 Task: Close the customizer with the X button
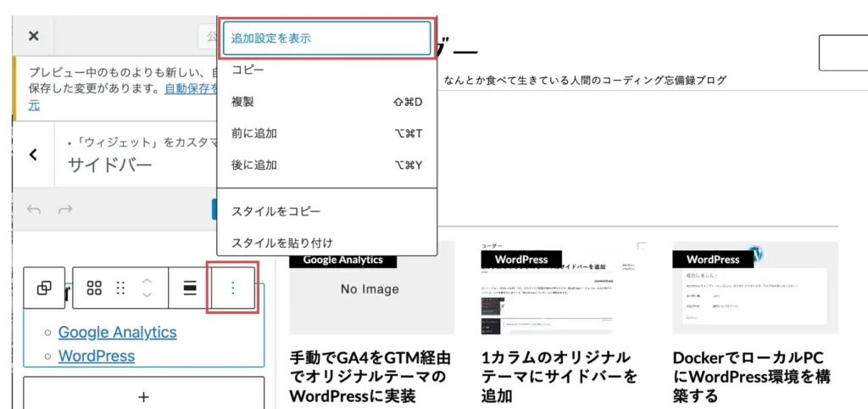[33, 36]
